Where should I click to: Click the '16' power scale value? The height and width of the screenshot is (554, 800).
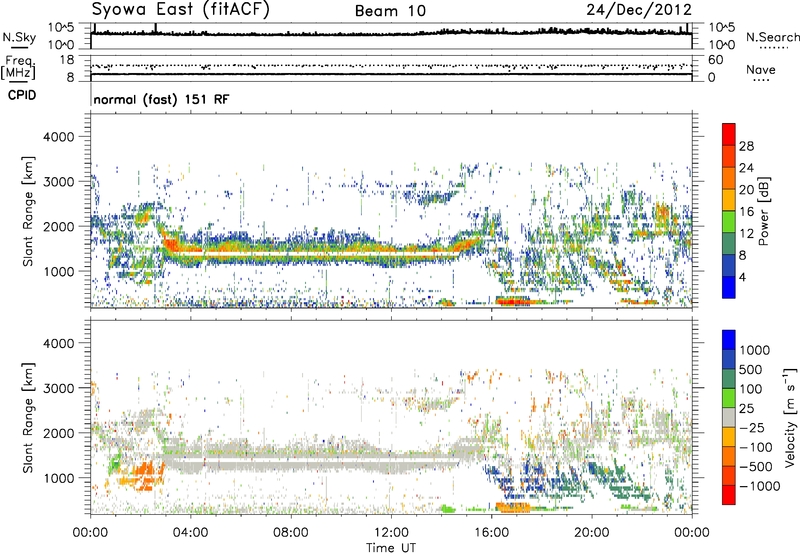pyautogui.click(x=746, y=212)
